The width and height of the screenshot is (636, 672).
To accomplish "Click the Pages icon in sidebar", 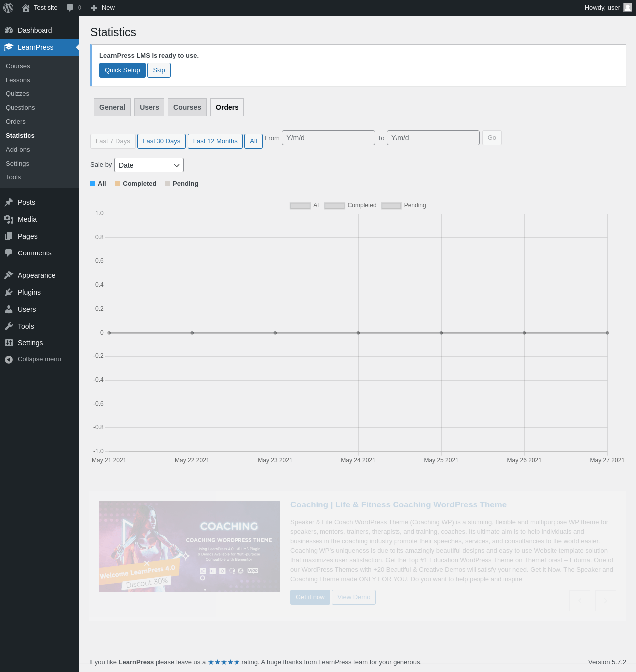I will tap(9, 236).
